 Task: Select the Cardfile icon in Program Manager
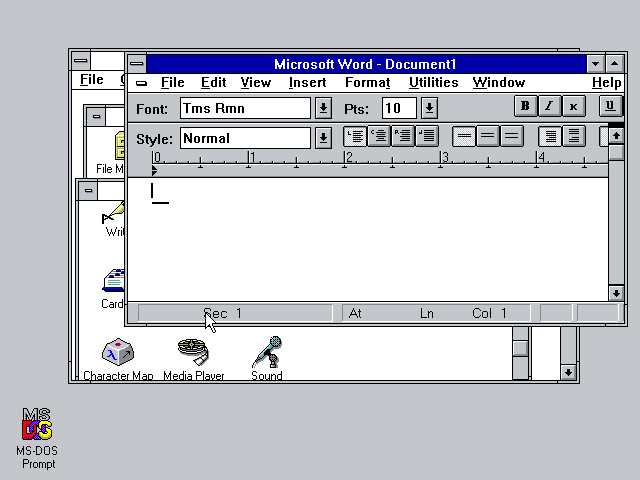click(x=113, y=289)
